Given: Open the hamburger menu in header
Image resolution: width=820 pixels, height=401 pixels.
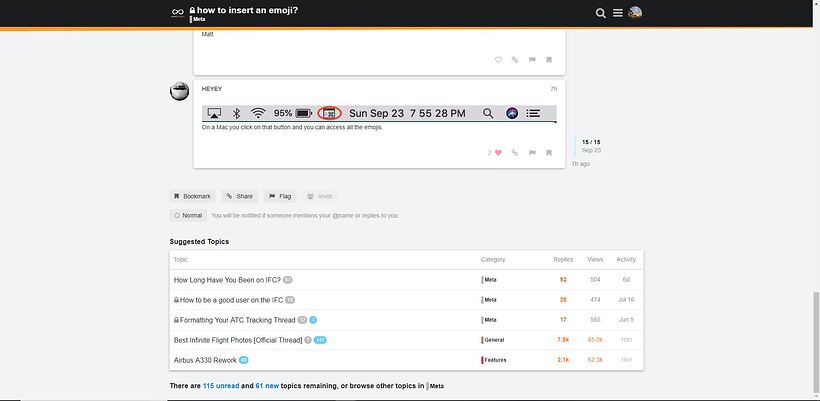Looking at the screenshot, I should click(618, 13).
